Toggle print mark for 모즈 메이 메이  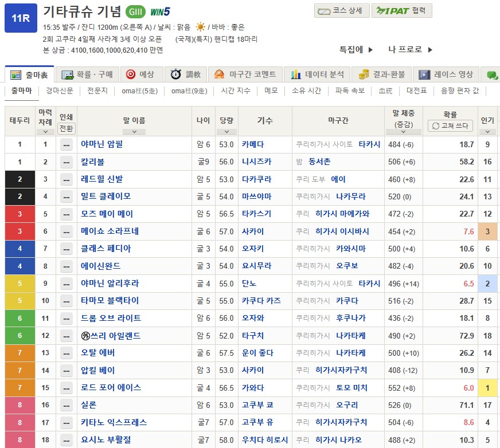click(x=67, y=214)
